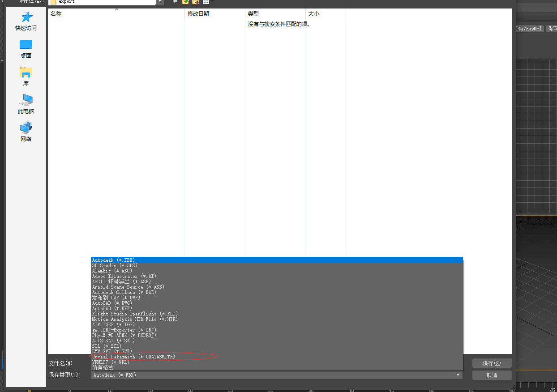Select AutoCAD (*.DXF) format
This screenshot has width=557, height=392.
click(x=277, y=308)
